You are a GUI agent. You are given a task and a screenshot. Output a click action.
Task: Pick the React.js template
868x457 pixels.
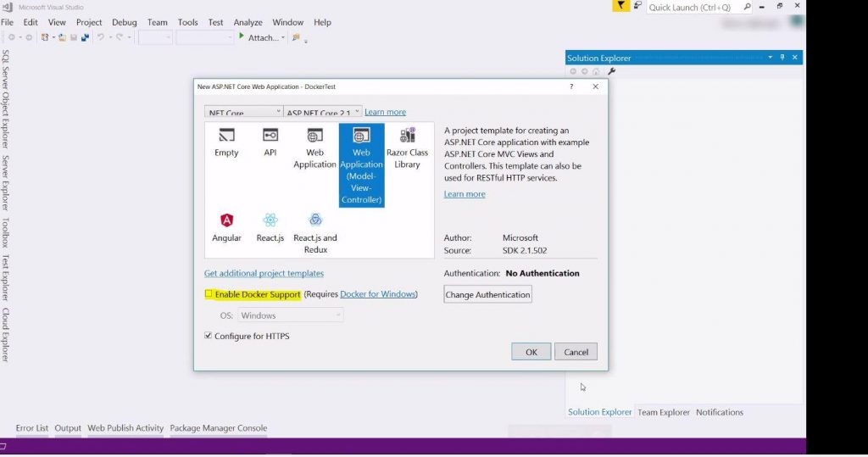pos(270,228)
